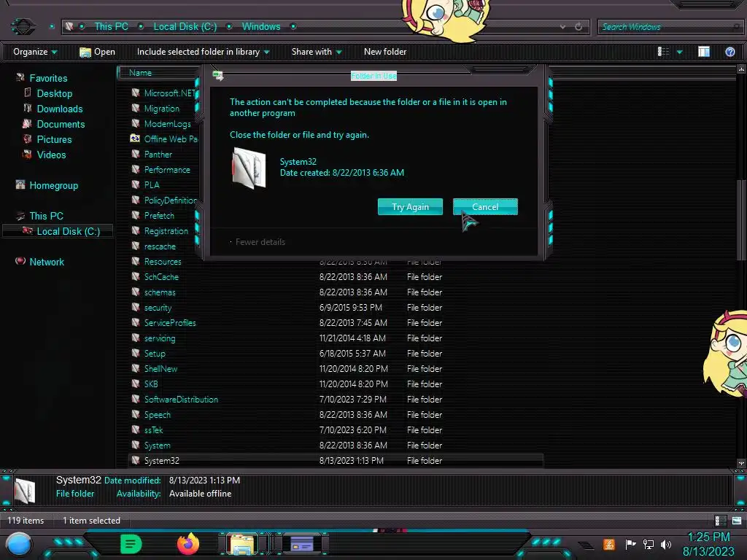747x560 pixels.
Task: Cancel the Folder In Use dialog
Action: tap(485, 206)
